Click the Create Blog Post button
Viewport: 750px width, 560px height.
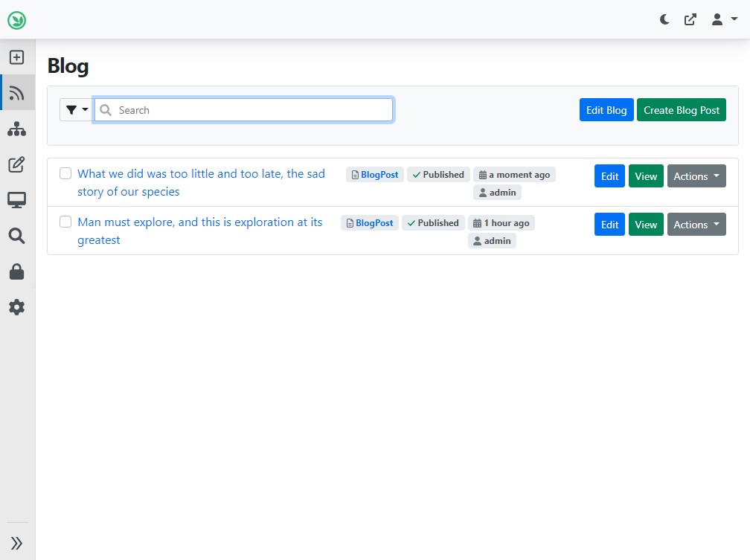coord(681,110)
